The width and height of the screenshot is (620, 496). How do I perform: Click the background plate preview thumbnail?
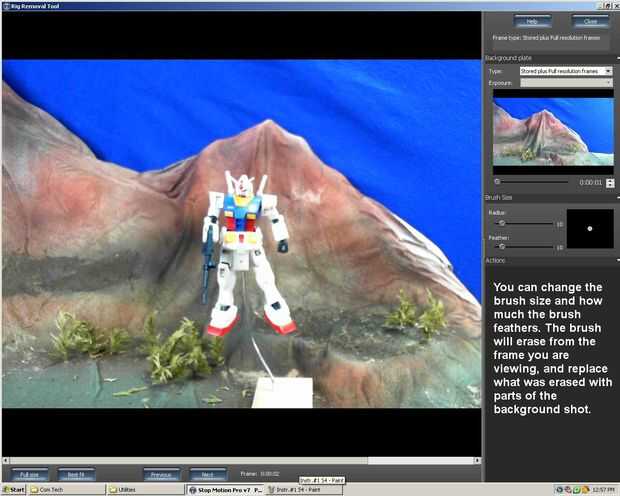(553, 132)
